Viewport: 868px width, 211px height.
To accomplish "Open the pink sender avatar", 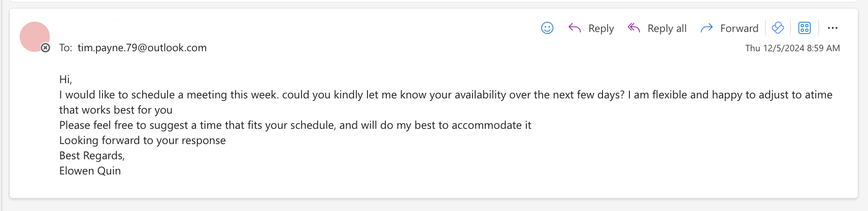I will 35,37.
